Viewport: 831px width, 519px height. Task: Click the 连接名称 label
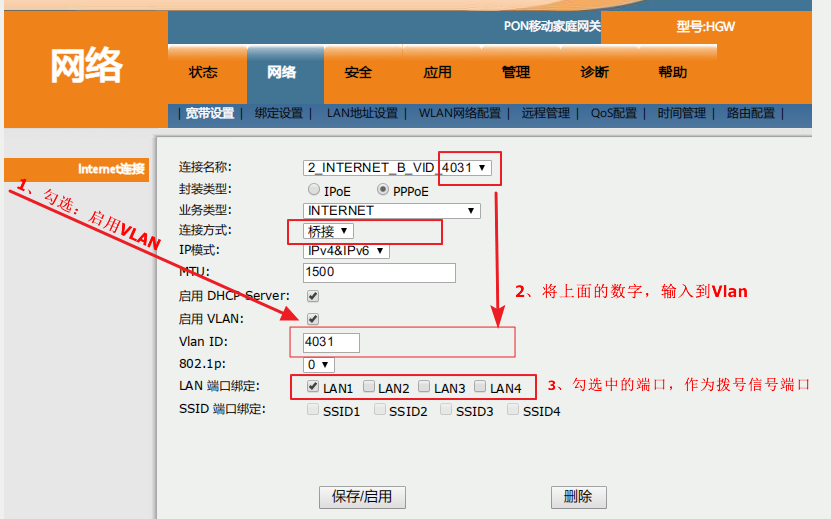[x=205, y=167]
